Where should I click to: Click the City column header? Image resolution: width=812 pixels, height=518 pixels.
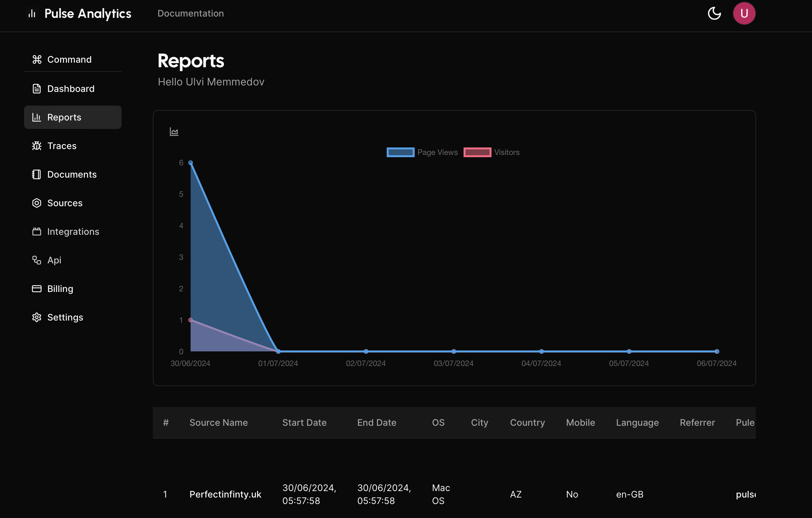[x=479, y=423]
